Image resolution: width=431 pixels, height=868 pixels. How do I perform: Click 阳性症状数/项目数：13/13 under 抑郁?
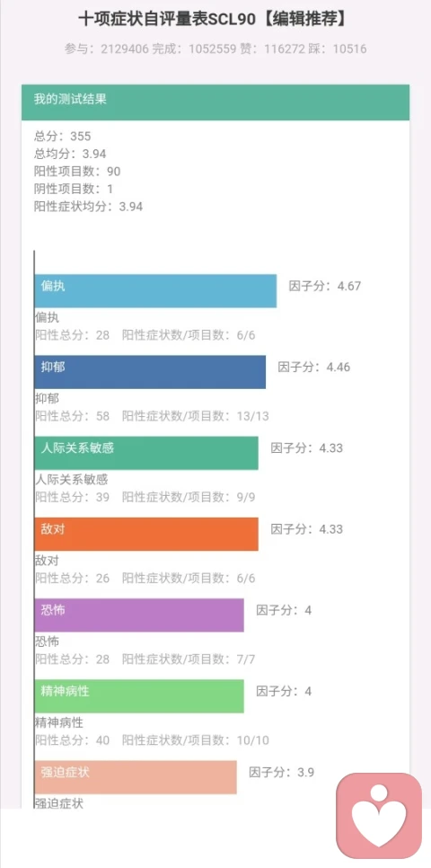196,416
